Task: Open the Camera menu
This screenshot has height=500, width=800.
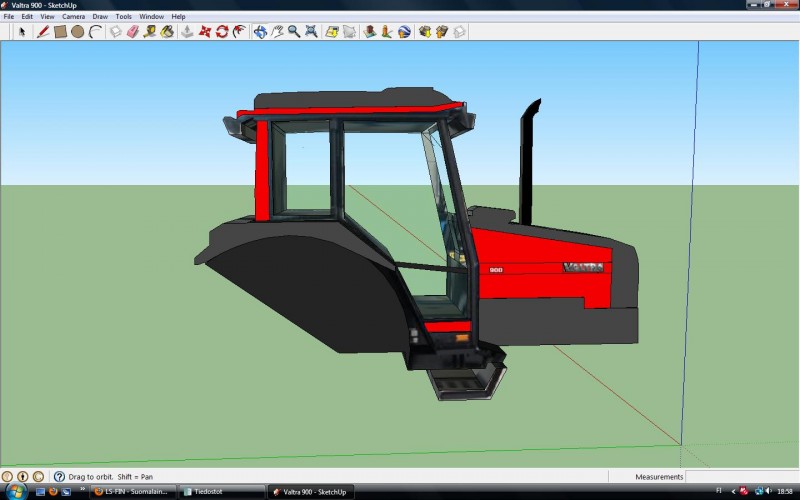Action: [x=73, y=16]
